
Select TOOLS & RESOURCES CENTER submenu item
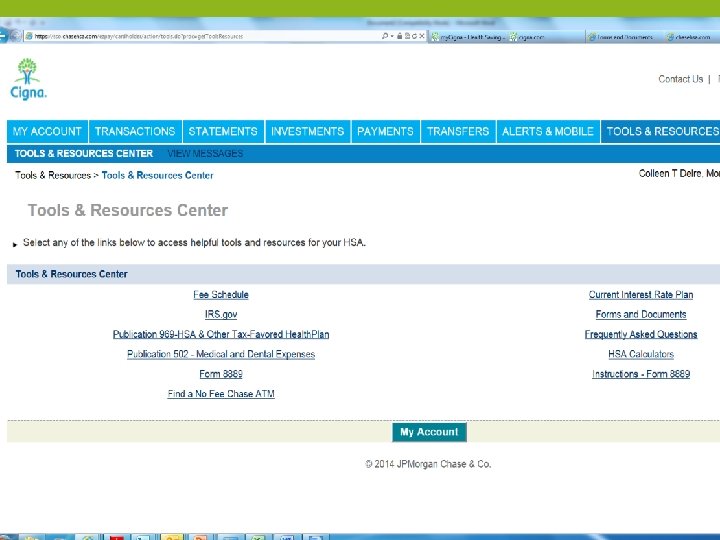(84, 153)
